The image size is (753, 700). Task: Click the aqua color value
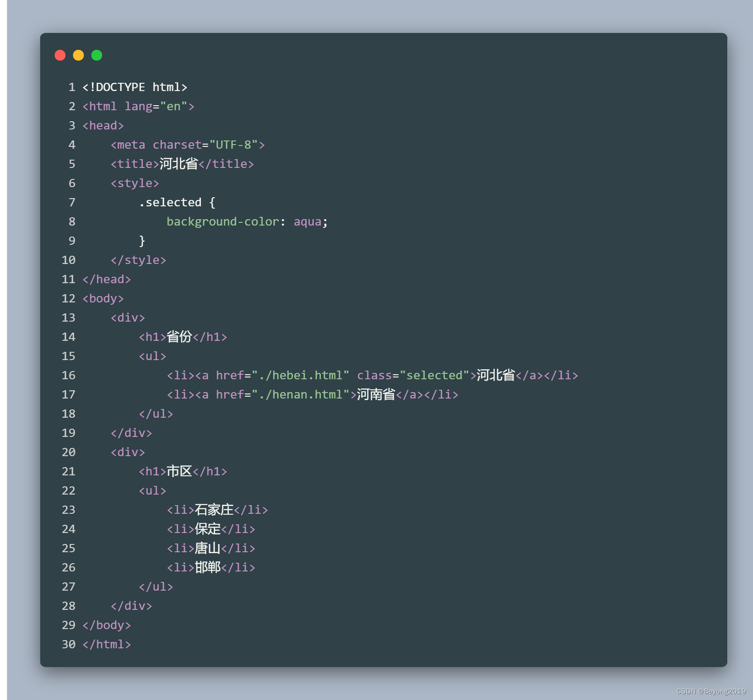pyautogui.click(x=308, y=221)
